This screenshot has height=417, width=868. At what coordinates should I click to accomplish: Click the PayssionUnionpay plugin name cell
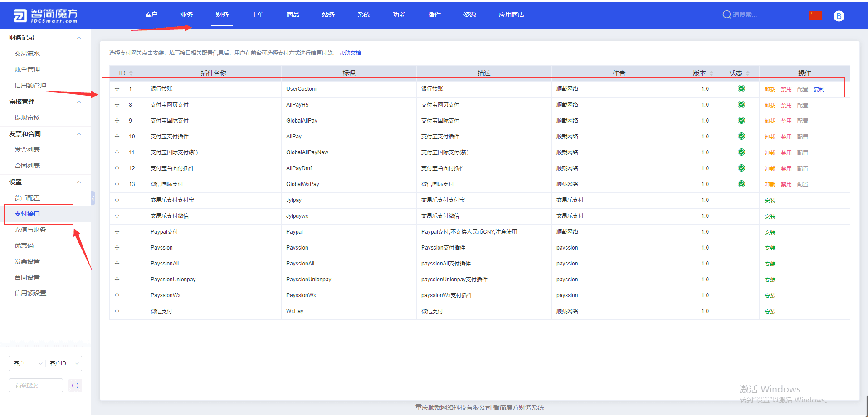214,280
